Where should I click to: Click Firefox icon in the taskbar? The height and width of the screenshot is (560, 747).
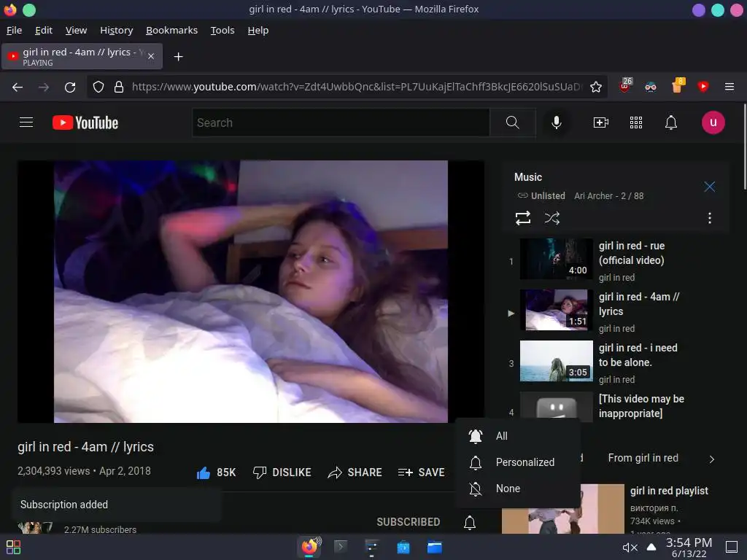tap(310, 547)
